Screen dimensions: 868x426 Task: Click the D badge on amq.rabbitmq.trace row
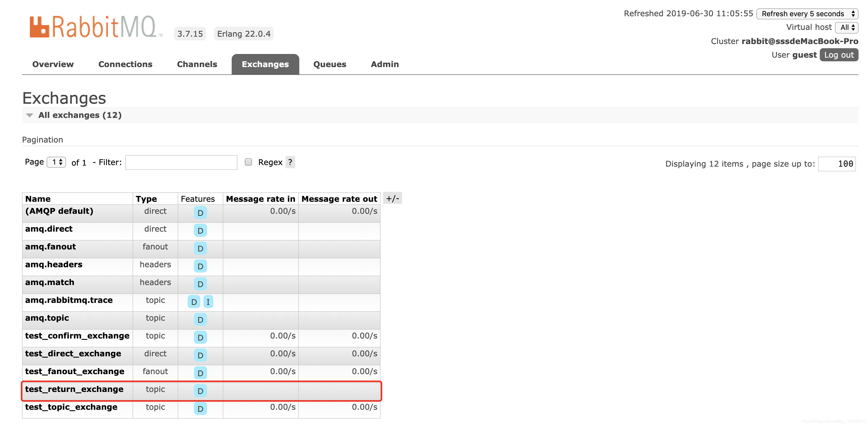194,302
